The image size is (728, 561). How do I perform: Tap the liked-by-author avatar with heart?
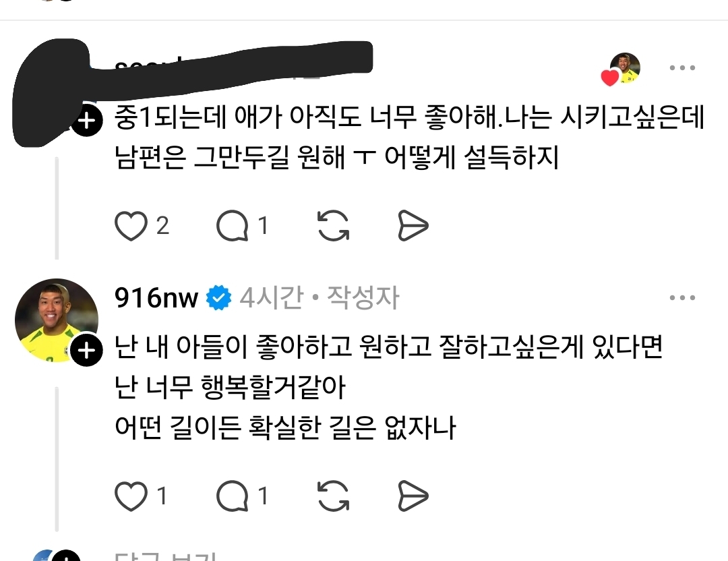tap(621, 69)
